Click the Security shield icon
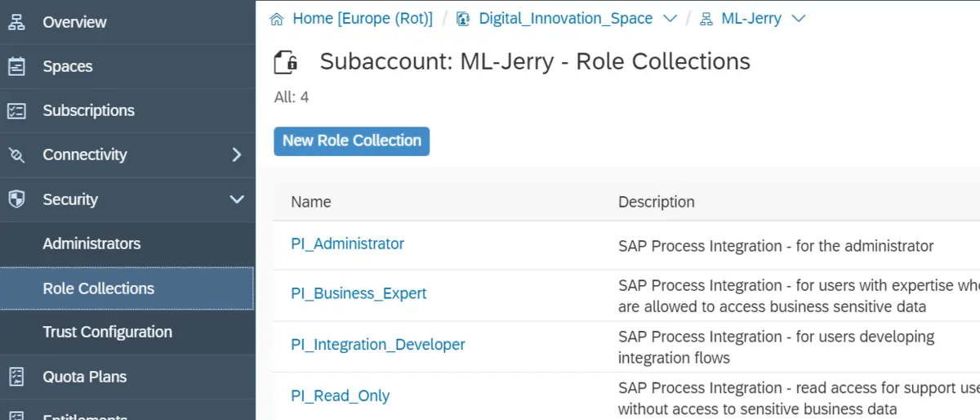 click(x=16, y=199)
